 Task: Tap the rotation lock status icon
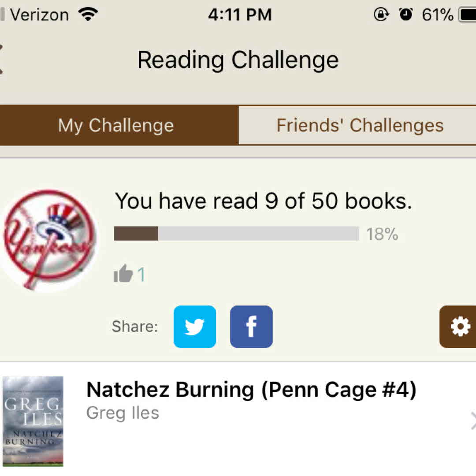(x=381, y=15)
